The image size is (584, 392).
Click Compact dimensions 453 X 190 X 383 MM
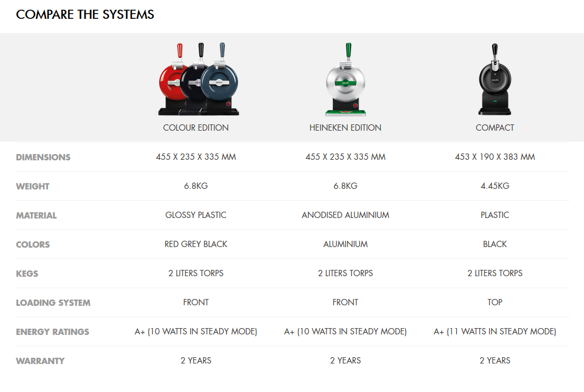[x=494, y=157]
